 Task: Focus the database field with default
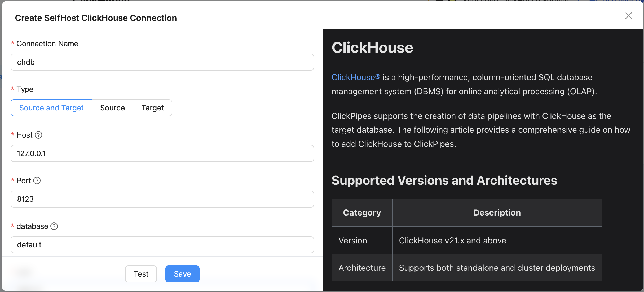(x=162, y=245)
